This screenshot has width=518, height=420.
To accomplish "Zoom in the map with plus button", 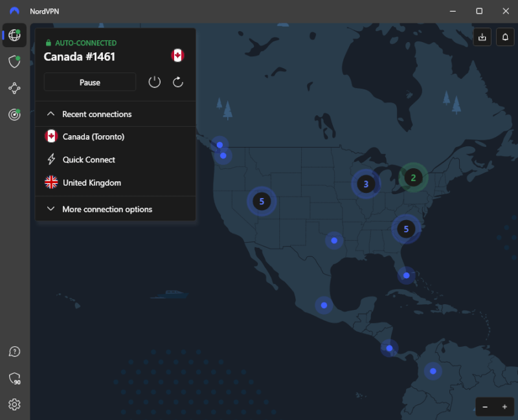I will (504, 407).
